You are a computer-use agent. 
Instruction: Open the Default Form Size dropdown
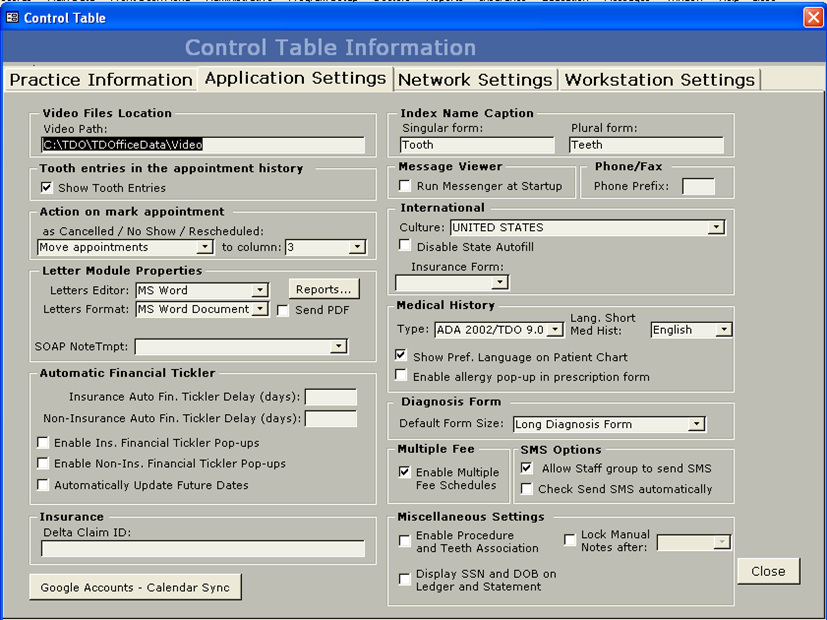coord(697,425)
